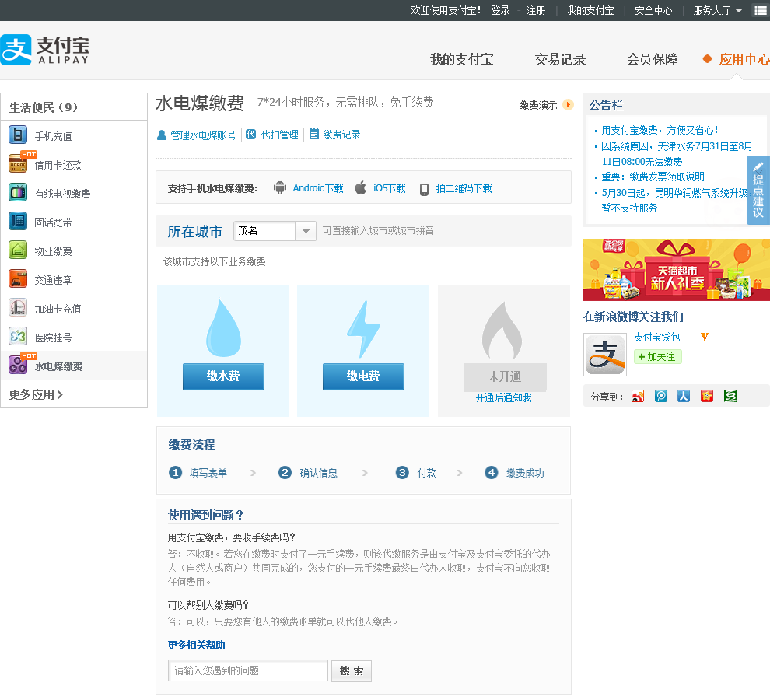
Task: Click the green share icon
Action: pyautogui.click(x=730, y=396)
